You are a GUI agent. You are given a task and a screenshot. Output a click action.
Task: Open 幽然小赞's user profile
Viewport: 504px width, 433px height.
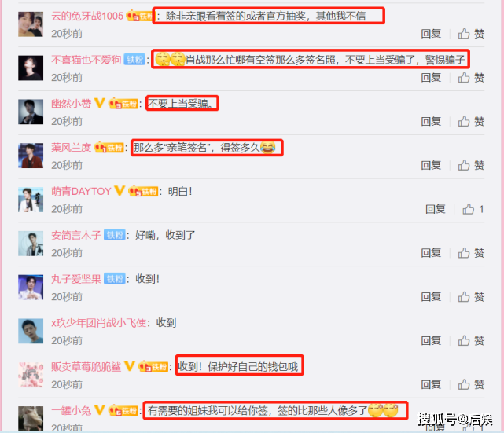[72, 104]
